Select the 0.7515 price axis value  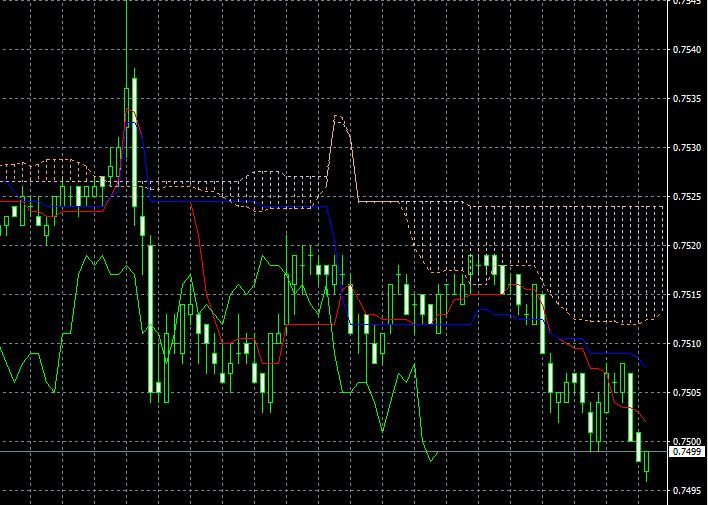point(687,295)
